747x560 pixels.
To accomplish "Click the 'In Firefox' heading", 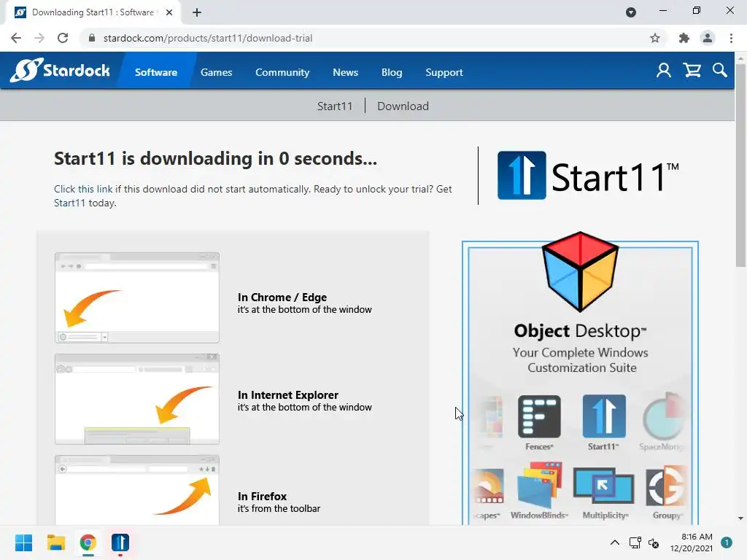I will click(x=262, y=496).
